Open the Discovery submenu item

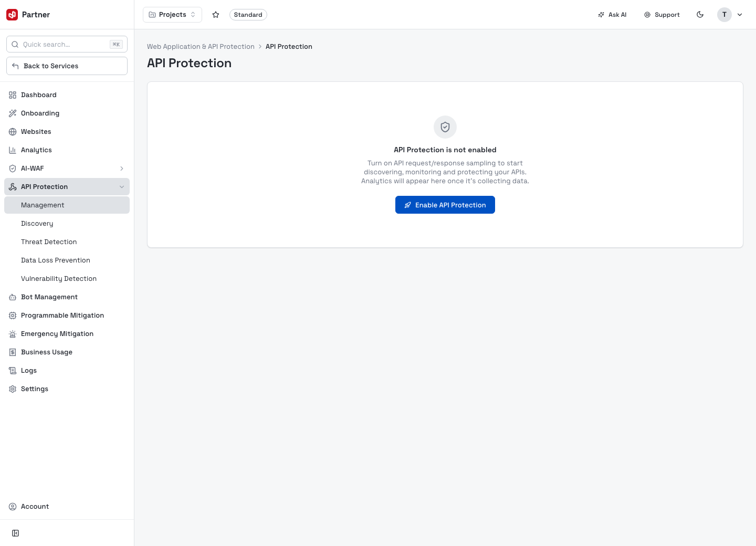tap(67, 224)
